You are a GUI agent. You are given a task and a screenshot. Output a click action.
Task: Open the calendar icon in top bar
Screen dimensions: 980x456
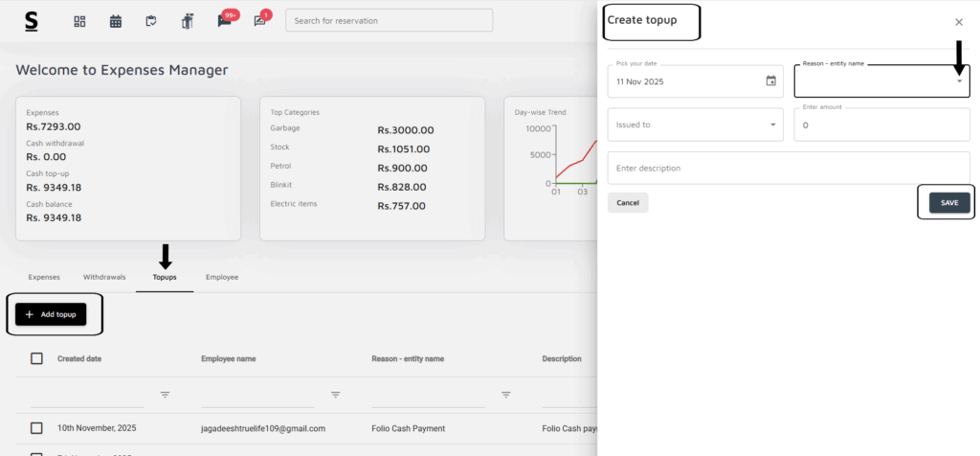tap(116, 21)
